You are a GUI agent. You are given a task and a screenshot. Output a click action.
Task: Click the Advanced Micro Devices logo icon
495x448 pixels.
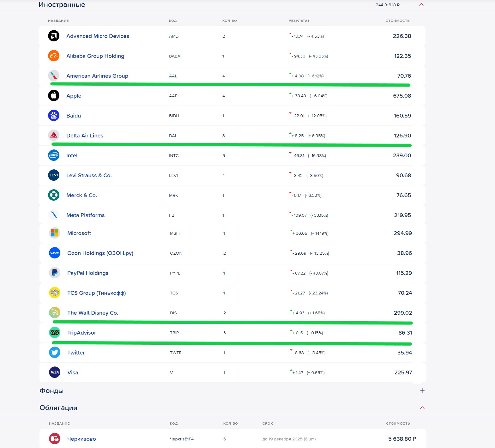54,36
